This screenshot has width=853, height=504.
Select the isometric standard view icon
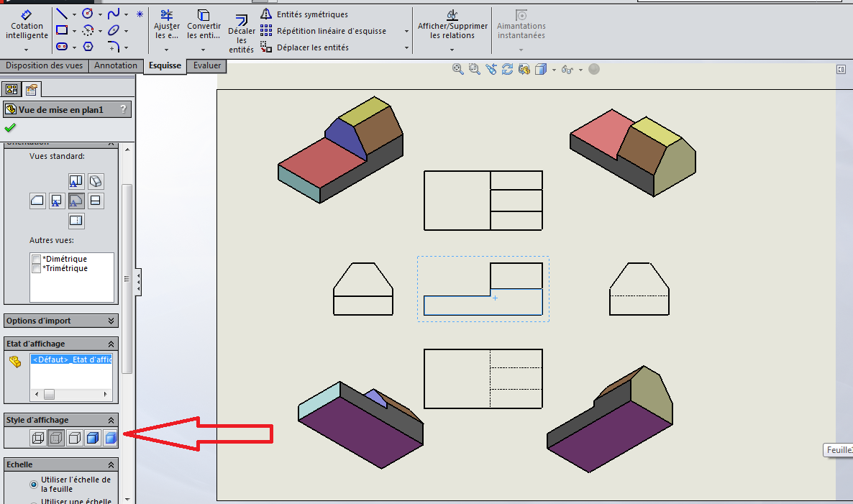tap(95, 181)
